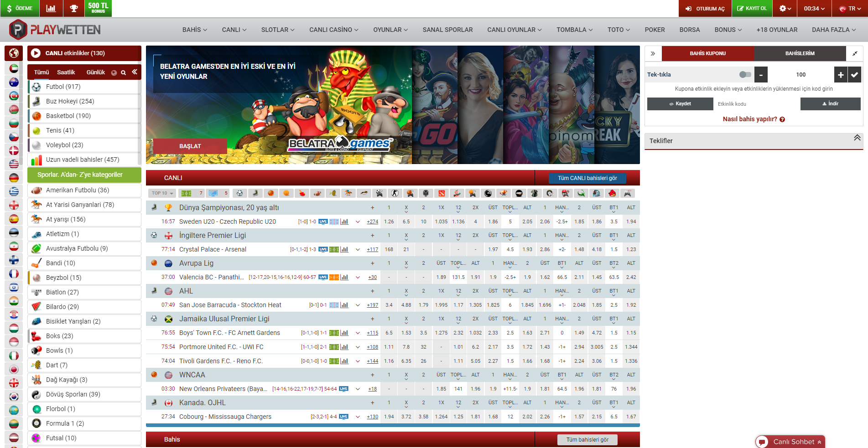
Task: Click the Tüm CANLI bahisleri gör button
Action: (x=587, y=178)
